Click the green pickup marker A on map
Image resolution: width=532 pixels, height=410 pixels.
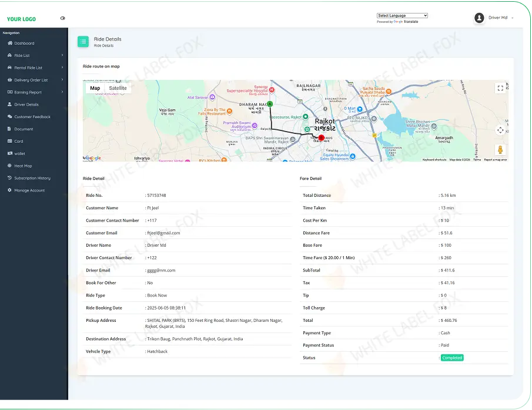pos(270,104)
